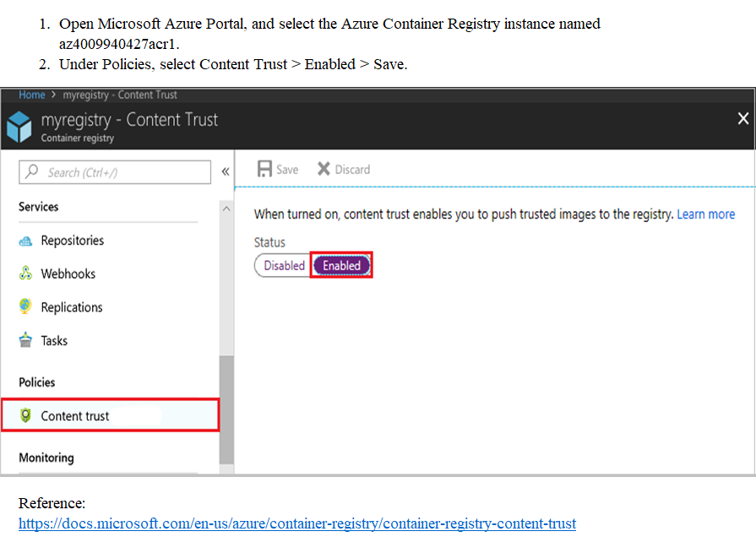
Task: Focus the Search (Ctrl+/) field
Action: pos(115,172)
